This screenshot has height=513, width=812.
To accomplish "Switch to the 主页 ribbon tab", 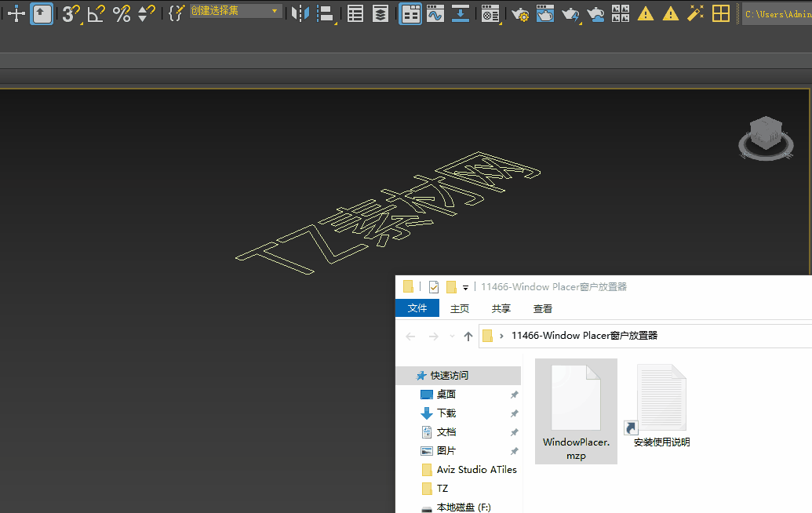I will [x=460, y=308].
